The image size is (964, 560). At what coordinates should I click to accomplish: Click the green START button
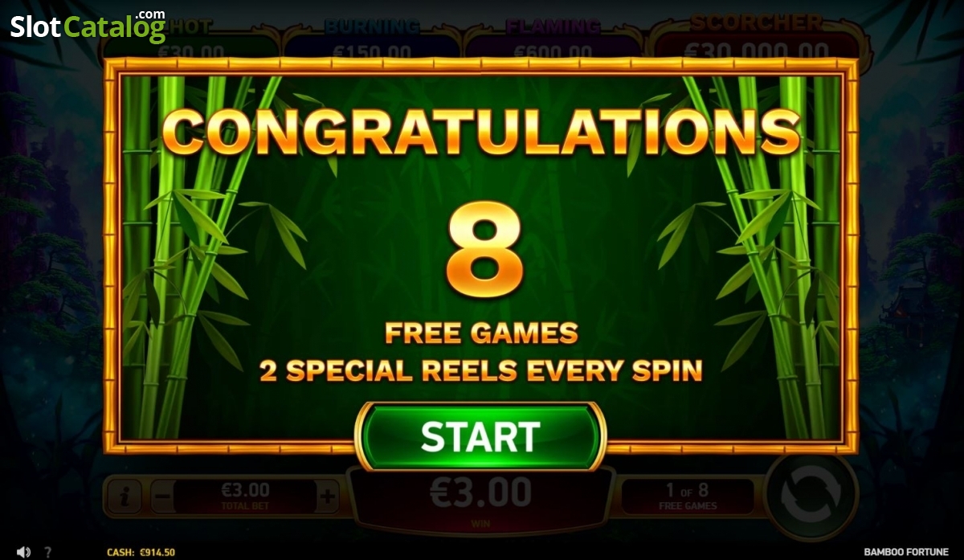click(480, 436)
